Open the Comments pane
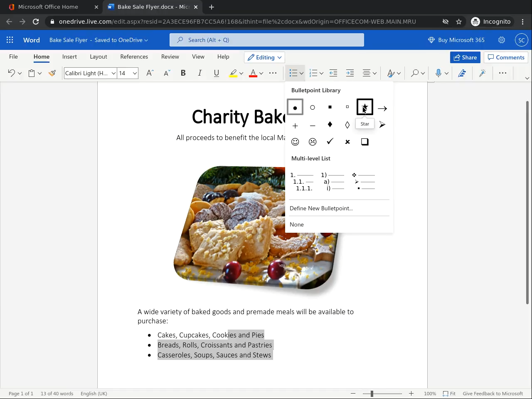Viewport: 532px width, 399px height. 506,57
